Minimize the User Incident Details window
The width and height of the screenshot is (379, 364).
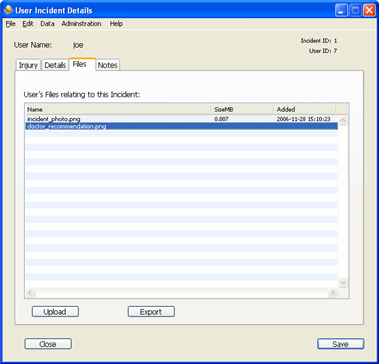coord(340,11)
